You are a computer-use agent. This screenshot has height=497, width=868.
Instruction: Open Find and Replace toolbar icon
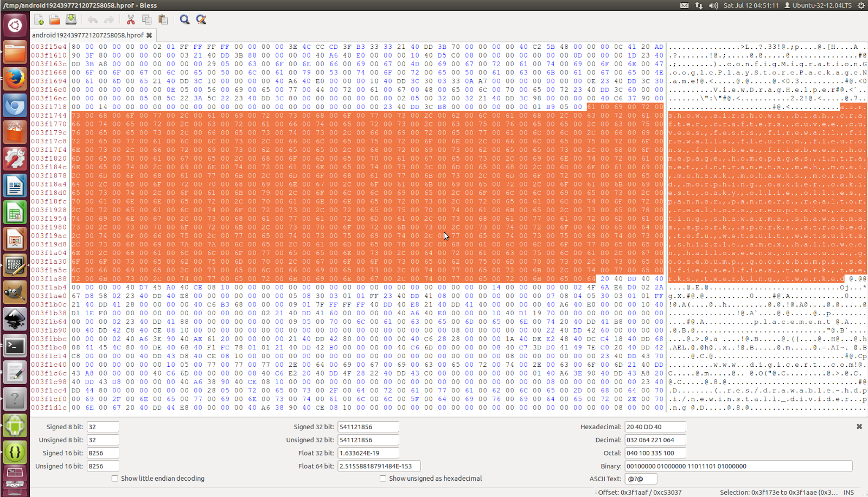(x=201, y=20)
